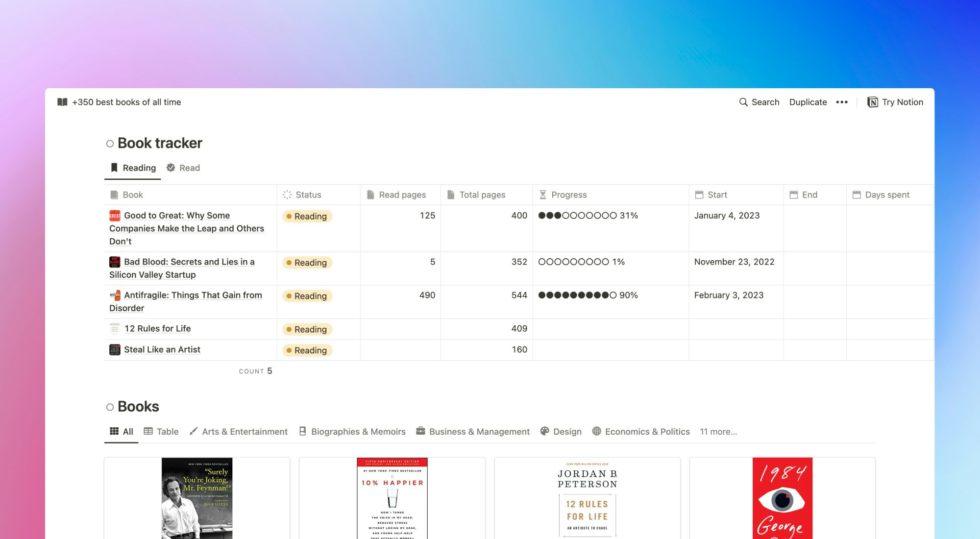Open the COUNT 5 calculation menu
The width and height of the screenshot is (980, 539).
point(255,371)
